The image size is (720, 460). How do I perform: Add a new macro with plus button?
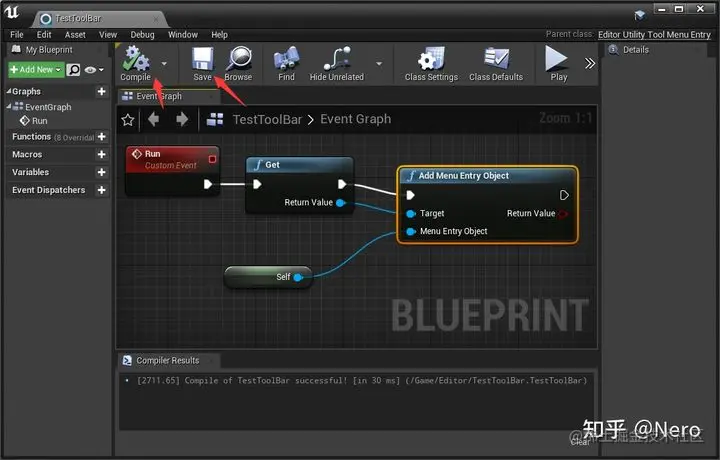[x=101, y=154]
